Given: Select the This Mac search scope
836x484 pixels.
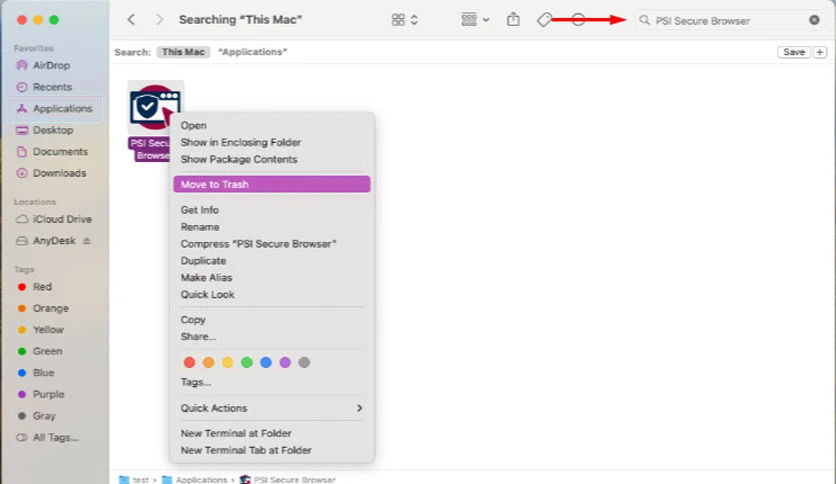Looking at the screenshot, I should point(183,52).
